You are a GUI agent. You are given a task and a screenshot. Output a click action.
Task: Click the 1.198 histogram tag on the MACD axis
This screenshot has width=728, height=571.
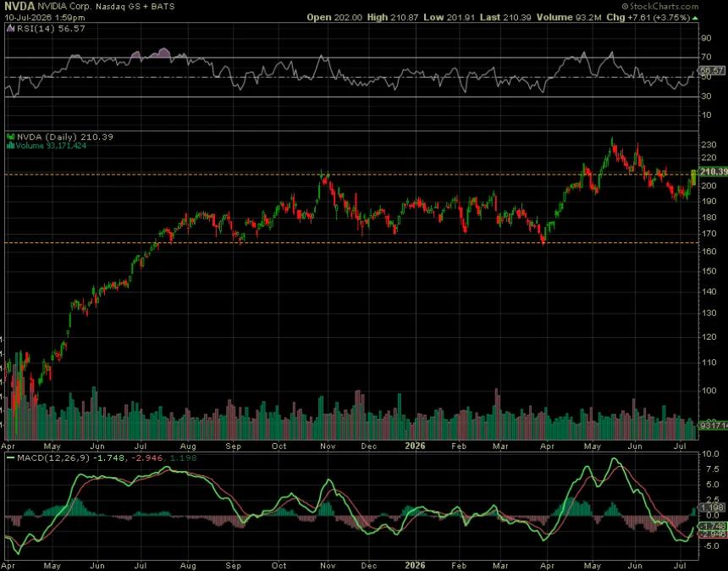[x=713, y=507]
